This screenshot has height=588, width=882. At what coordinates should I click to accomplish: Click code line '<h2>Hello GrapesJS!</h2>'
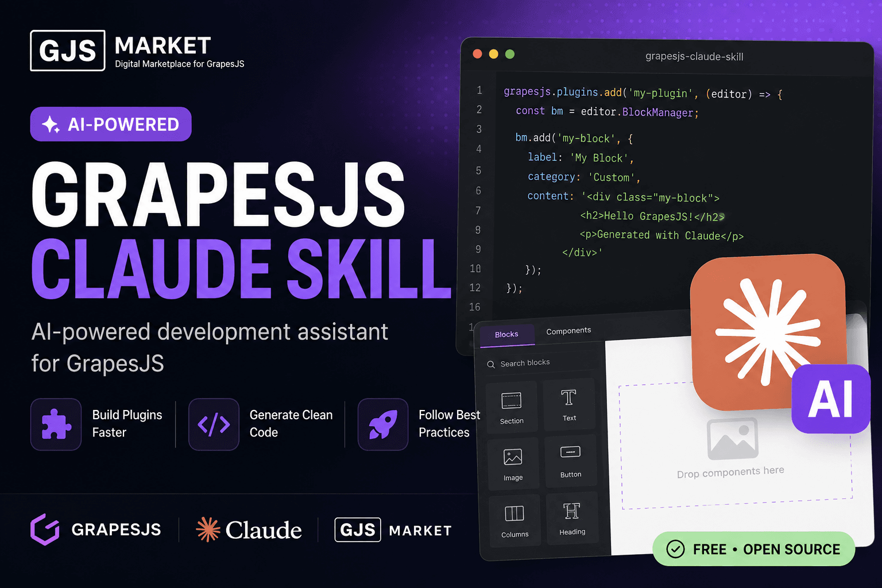[x=652, y=216]
